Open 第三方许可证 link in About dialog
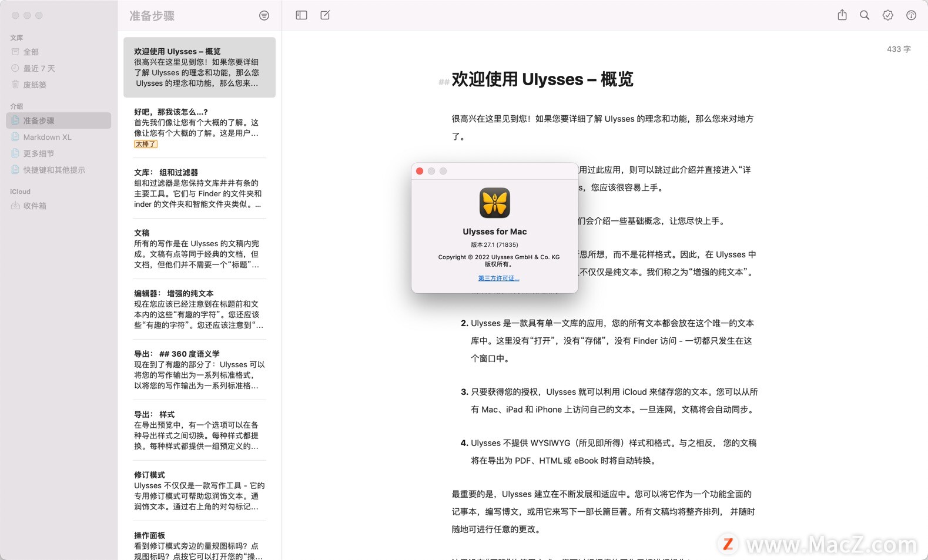The width and height of the screenshot is (928, 560). click(498, 278)
